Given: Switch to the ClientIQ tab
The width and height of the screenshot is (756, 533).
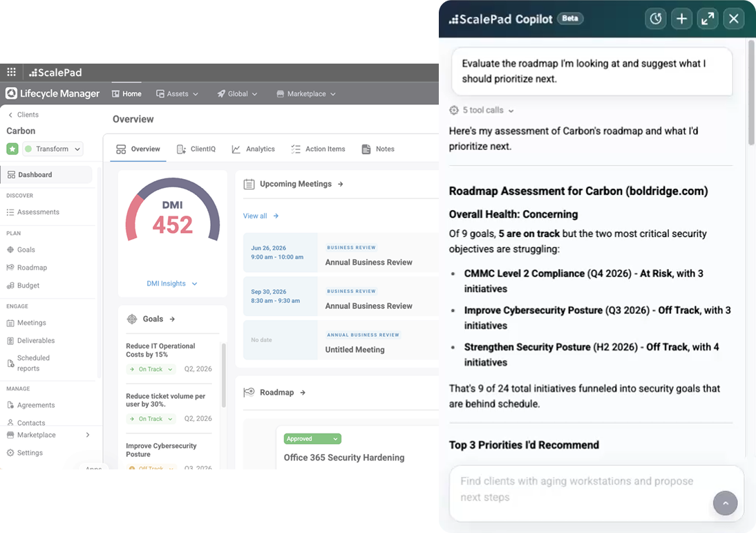Looking at the screenshot, I should 196,149.
